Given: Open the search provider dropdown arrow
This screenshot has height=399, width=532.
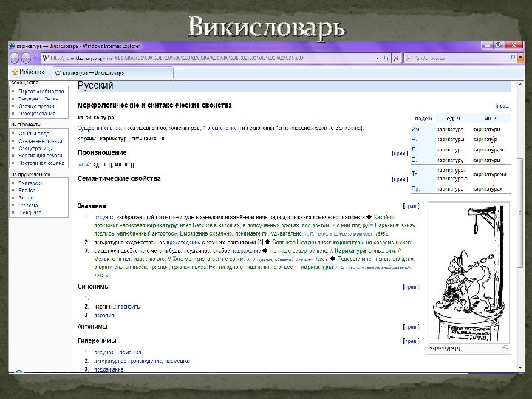Looking at the screenshot, I should pyautogui.click(x=520, y=58).
